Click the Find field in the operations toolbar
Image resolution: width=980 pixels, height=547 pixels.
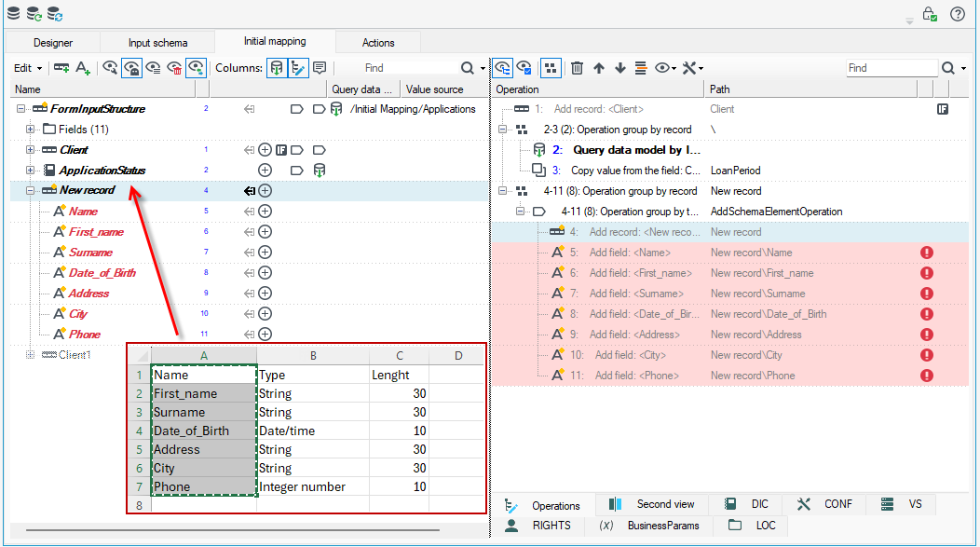point(892,67)
